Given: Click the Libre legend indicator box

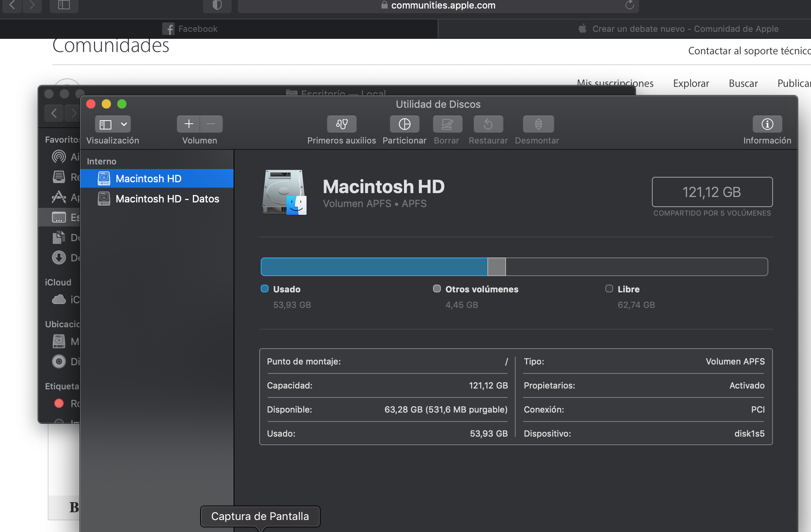Looking at the screenshot, I should tap(609, 288).
